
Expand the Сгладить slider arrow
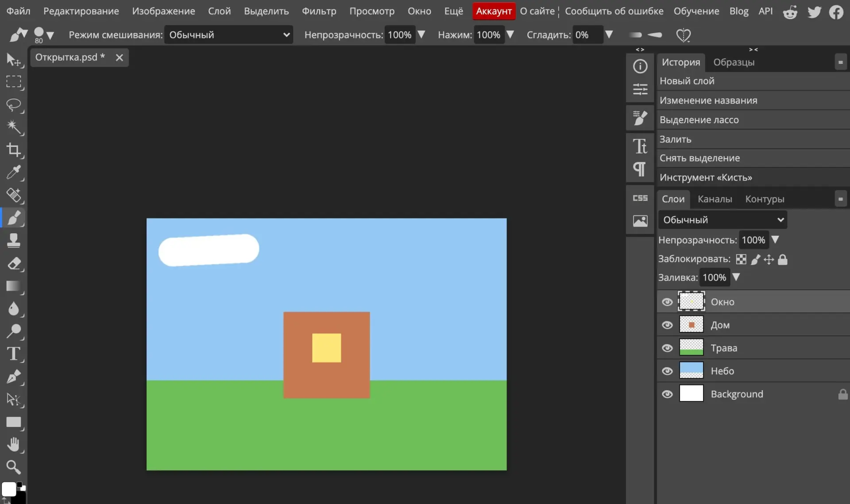coord(609,35)
